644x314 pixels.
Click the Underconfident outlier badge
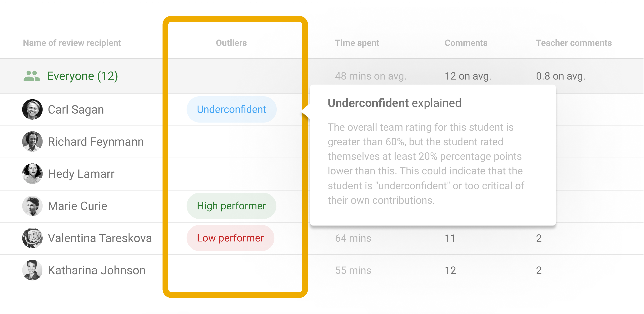[231, 109]
